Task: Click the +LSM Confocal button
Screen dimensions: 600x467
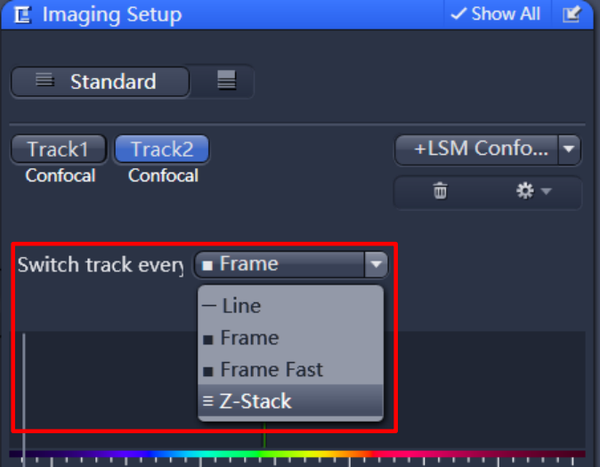Action: click(475, 150)
